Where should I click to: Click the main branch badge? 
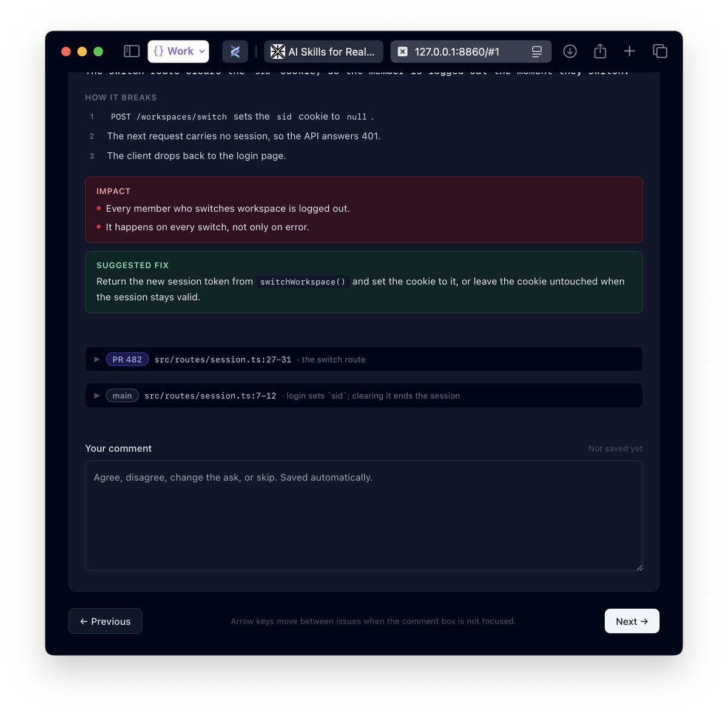[122, 396]
